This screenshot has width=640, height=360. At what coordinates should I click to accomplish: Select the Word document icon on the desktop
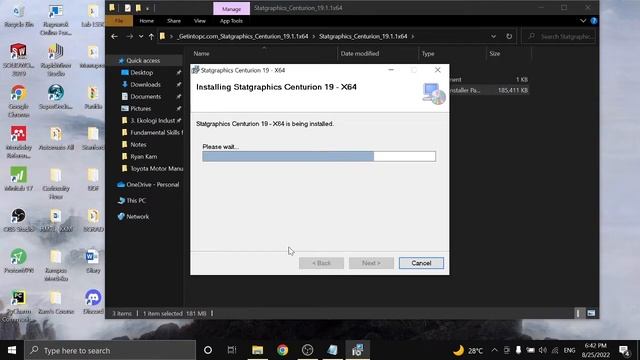point(93,261)
